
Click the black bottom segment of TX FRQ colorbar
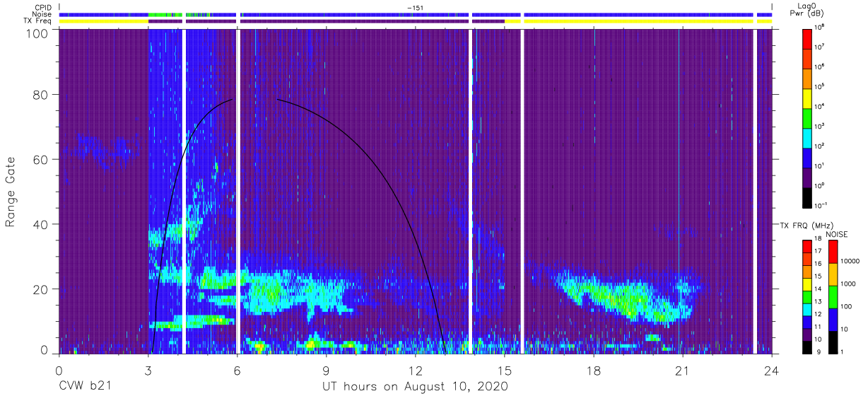coord(807,347)
